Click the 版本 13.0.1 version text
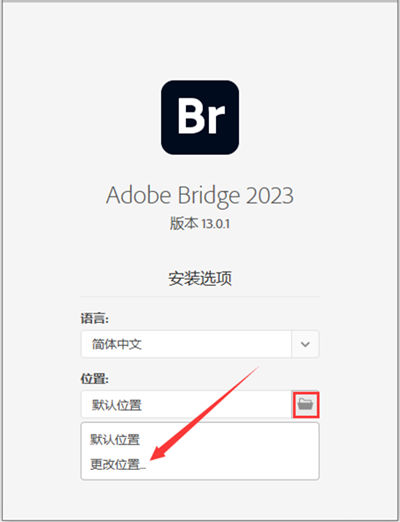Image resolution: width=400 pixels, height=522 pixels. click(x=200, y=223)
